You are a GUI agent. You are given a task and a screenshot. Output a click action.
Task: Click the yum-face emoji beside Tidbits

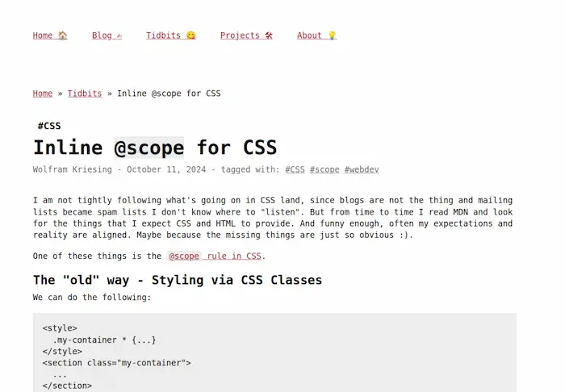tap(191, 35)
